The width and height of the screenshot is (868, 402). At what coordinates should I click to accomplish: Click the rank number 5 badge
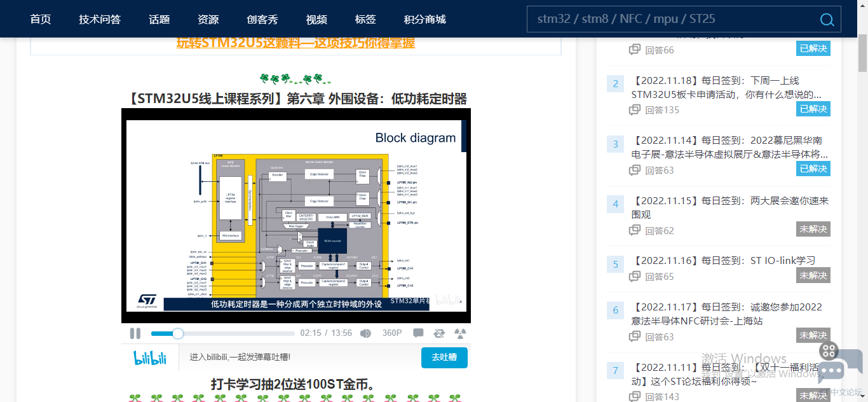tap(615, 264)
